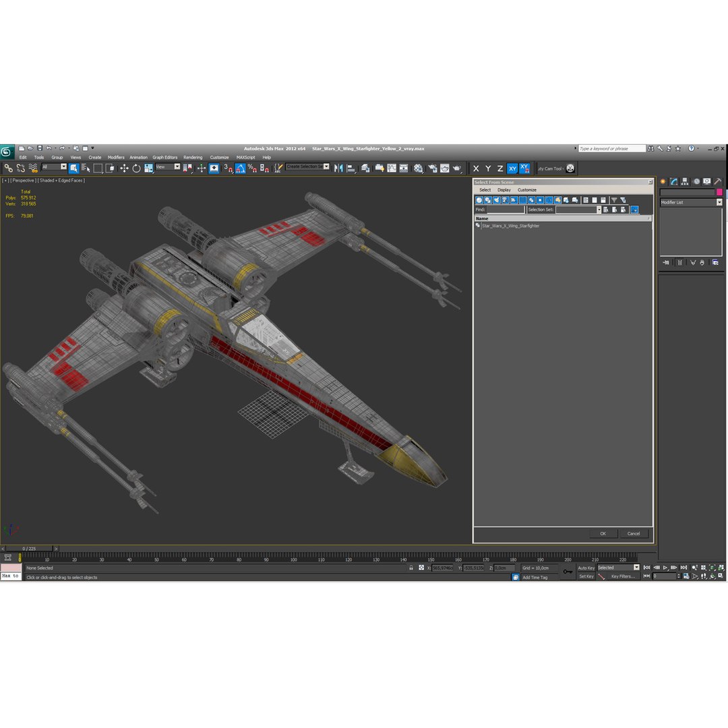728x728 pixels.
Task: Toggle Angle Snap
Action: (x=240, y=168)
